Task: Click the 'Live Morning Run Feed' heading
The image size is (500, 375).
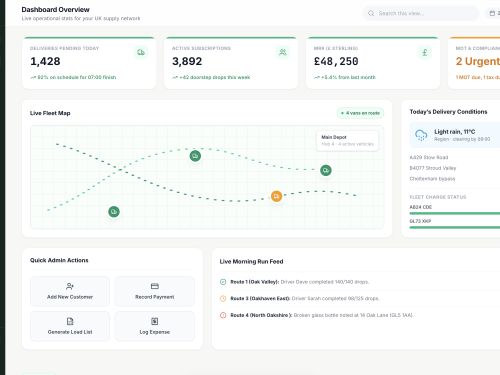Action: pos(251,262)
